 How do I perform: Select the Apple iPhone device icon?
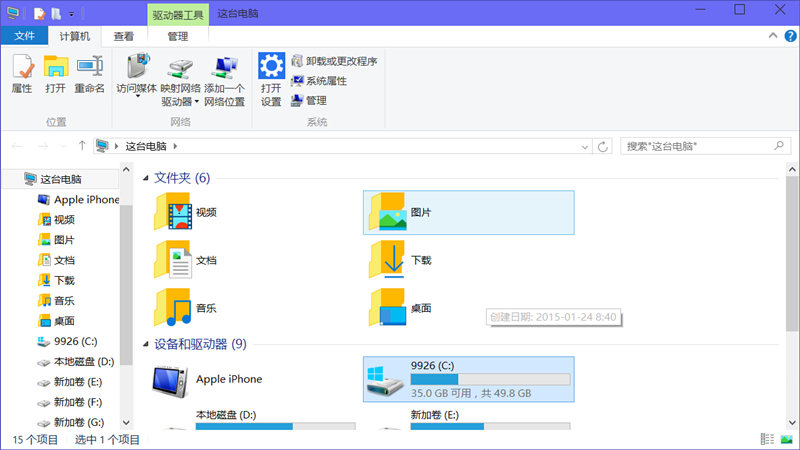pos(170,381)
